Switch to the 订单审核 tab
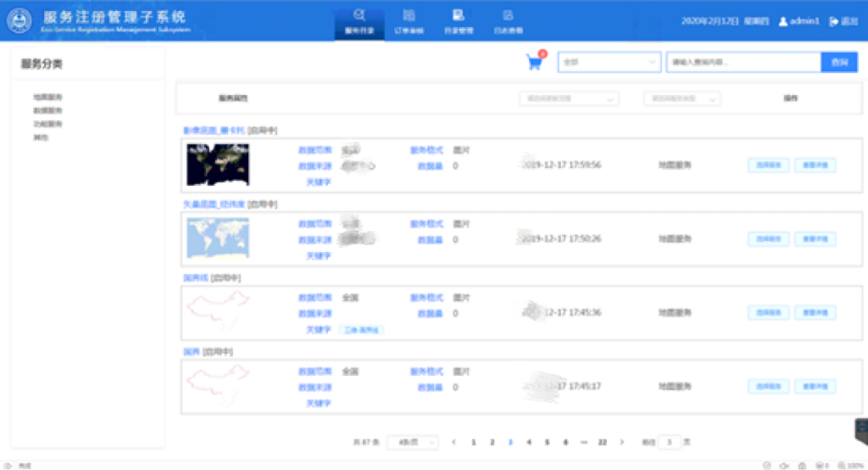 pos(409,21)
